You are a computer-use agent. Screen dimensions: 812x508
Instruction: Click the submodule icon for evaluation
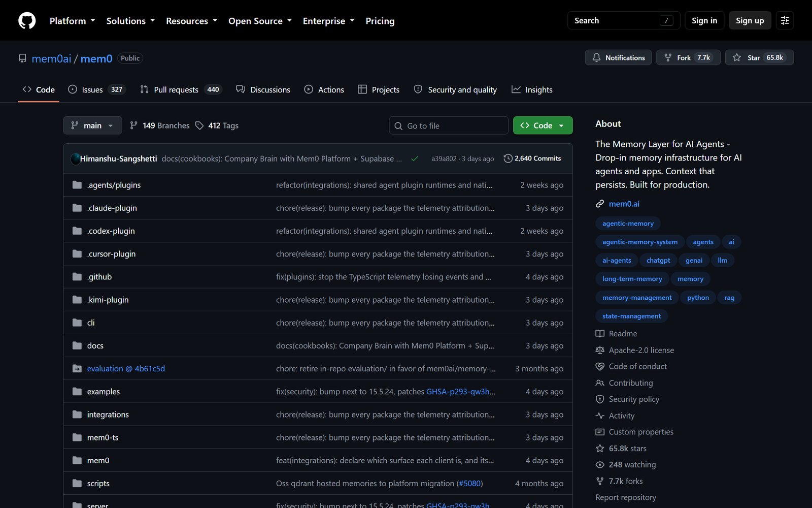click(x=77, y=368)
